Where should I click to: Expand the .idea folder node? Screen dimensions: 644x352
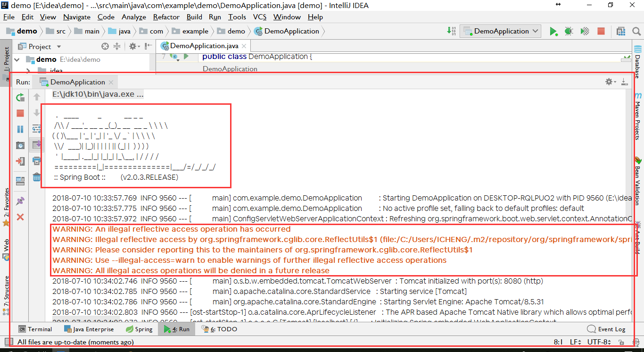[x=28, y=71]
